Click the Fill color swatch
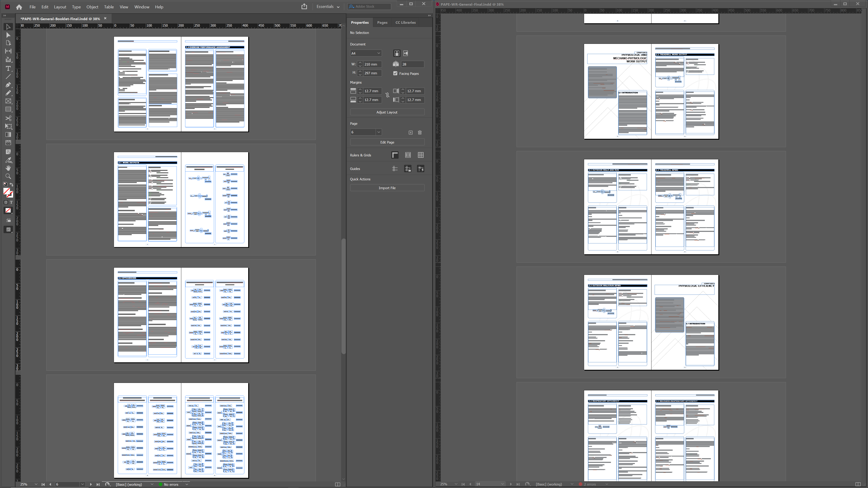 (6, 191)
